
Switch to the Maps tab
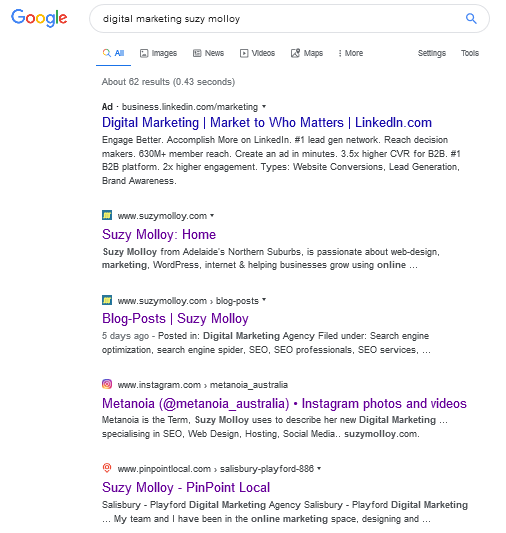[x=307, y=53]
